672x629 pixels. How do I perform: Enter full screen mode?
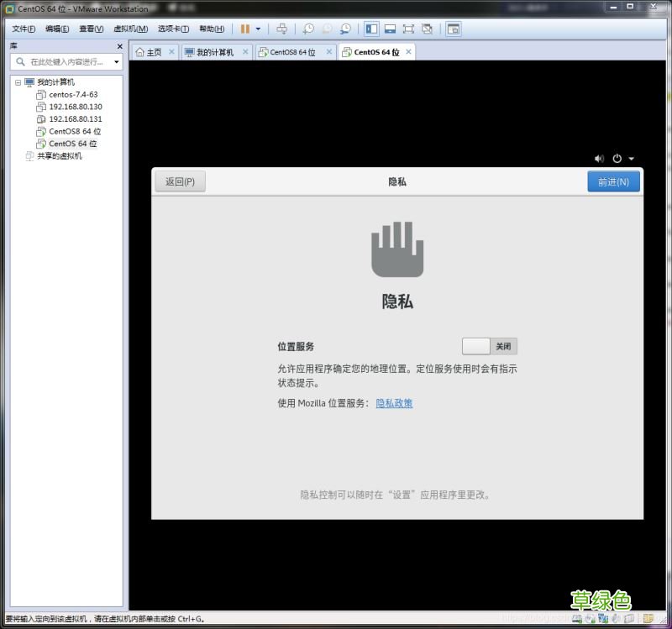[x=410, y=28]
